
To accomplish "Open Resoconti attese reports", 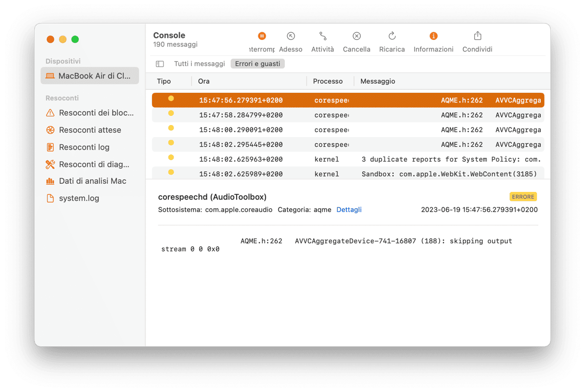I will click(90, 130).
